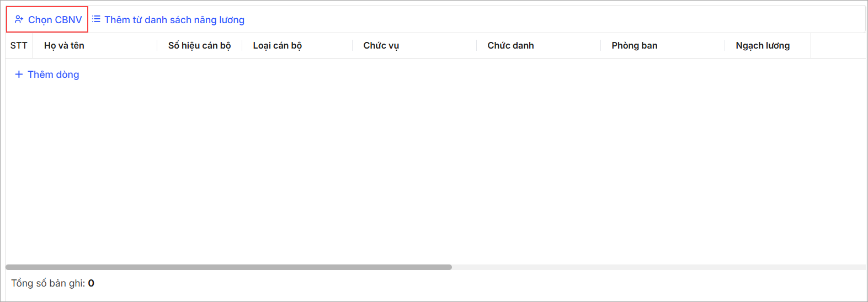Select the Chức danh column header
The image size is (868, 302).
point(510,45)
